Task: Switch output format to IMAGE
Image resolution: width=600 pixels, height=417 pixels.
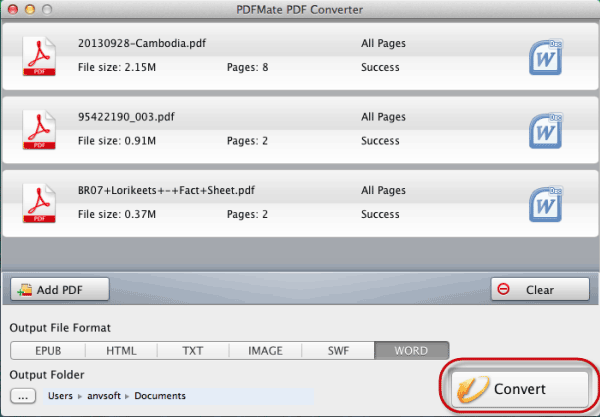Action: (265, 351)
